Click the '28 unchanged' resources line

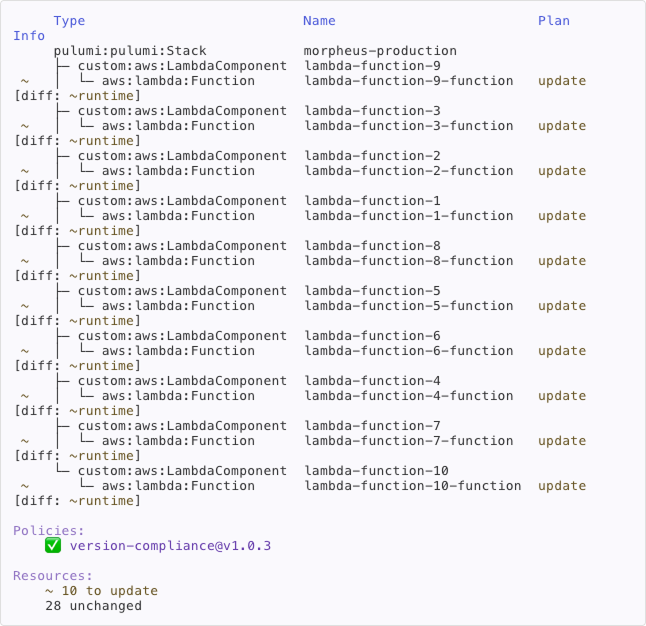(x=93, y=606)
